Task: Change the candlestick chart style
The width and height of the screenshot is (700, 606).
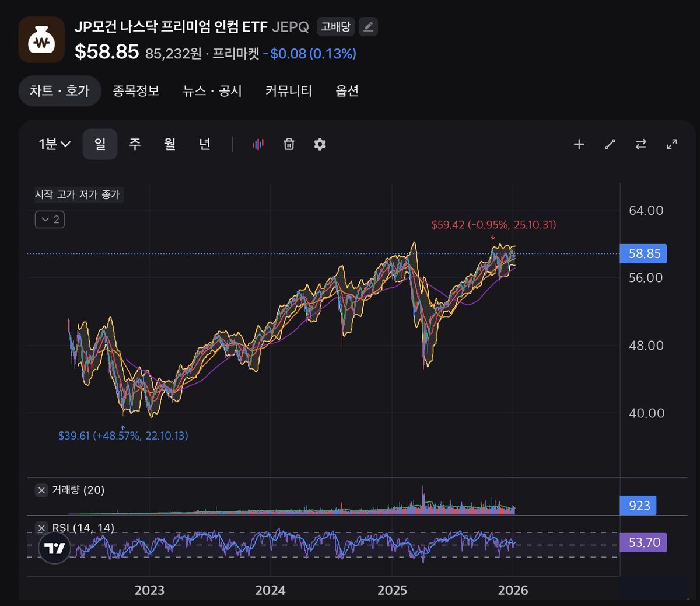Action: point(257,144)
